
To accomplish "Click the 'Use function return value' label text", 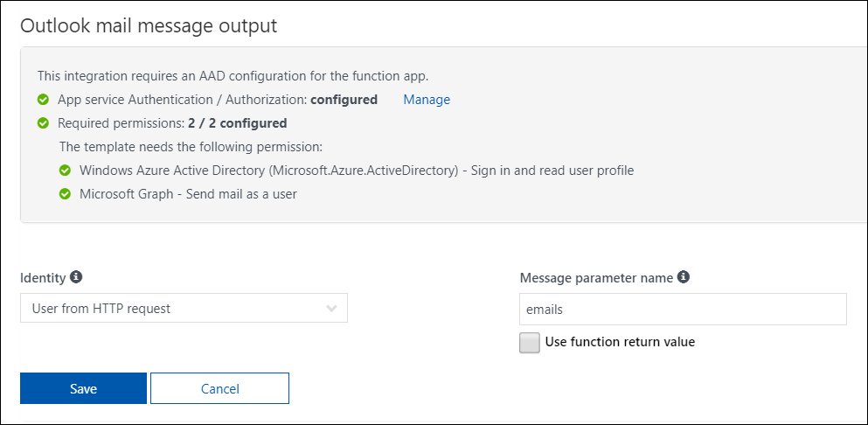I will (x=620, y=342).
